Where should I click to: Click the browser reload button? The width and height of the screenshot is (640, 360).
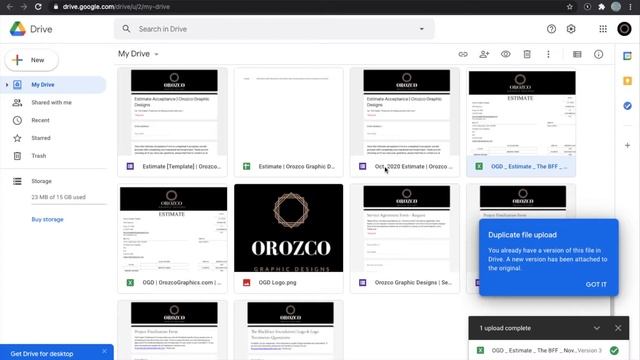pyautogui.click(x=38, y=7)
